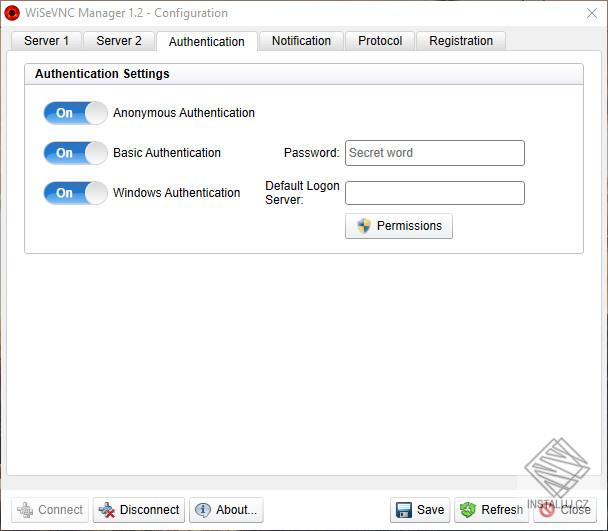Toggle Anonymous Authentication switch off

pyautogui.click(x=76, y=113)
